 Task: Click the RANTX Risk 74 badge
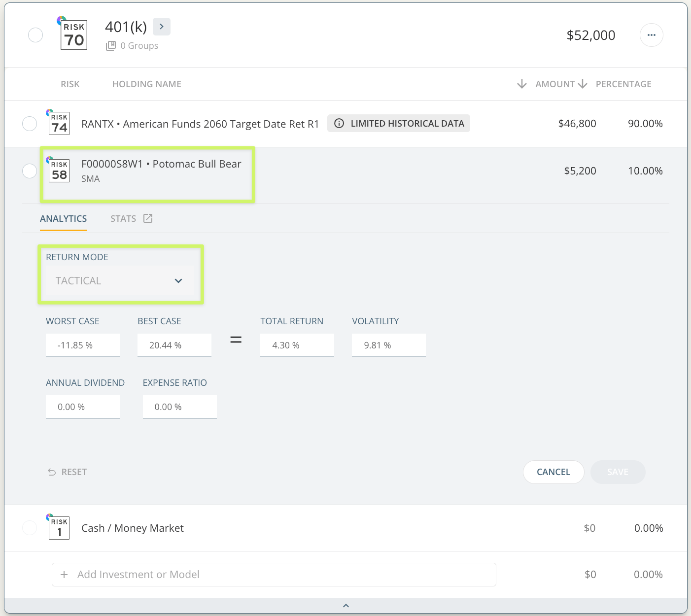tap(59, 123)
